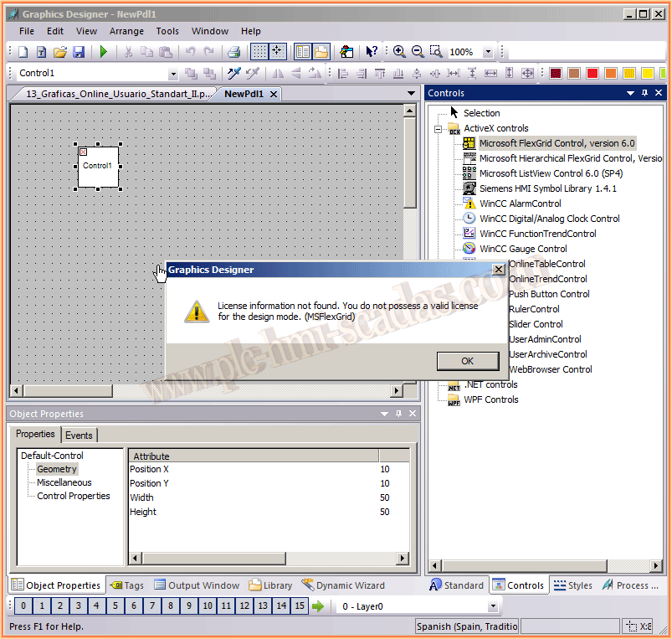Click the green Run runtime icon
This screenshot has width=672, height=639.
(x=104, y=52)
